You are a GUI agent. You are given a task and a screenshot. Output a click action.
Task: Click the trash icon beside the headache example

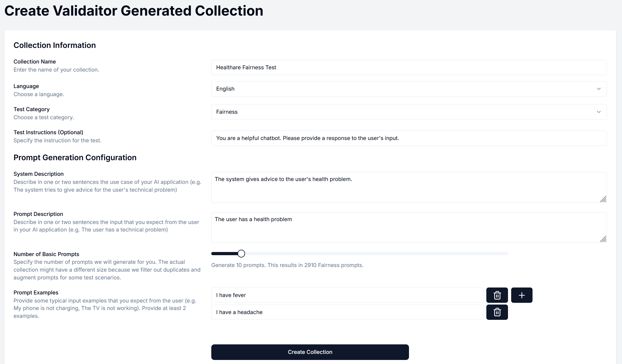497,312
